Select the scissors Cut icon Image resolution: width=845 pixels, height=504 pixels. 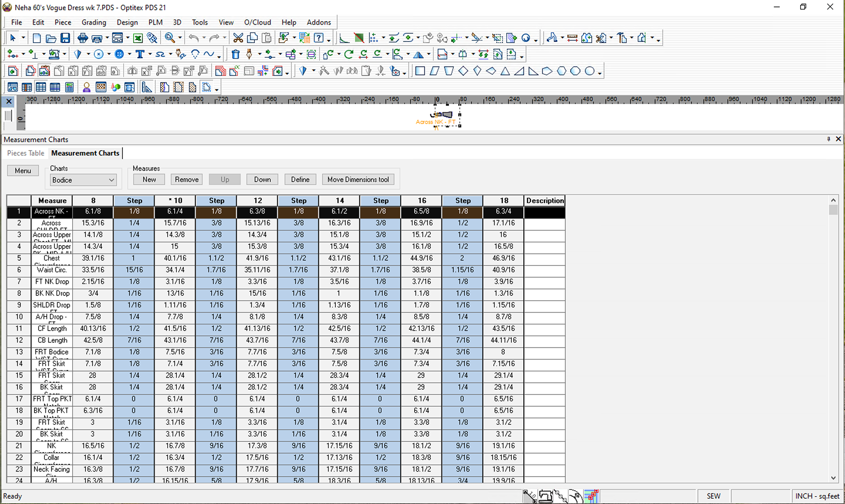238,38
